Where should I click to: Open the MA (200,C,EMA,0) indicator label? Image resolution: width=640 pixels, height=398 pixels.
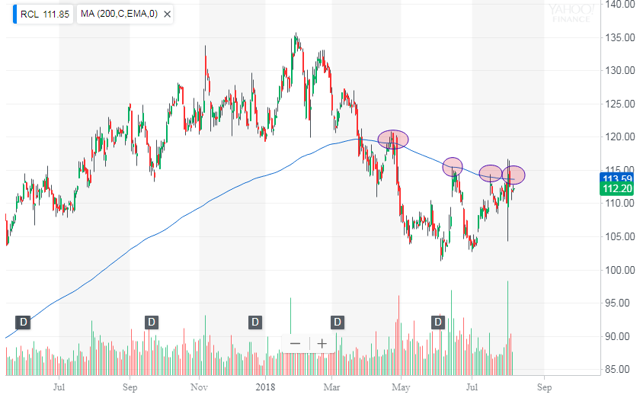[x=119, y=14]
